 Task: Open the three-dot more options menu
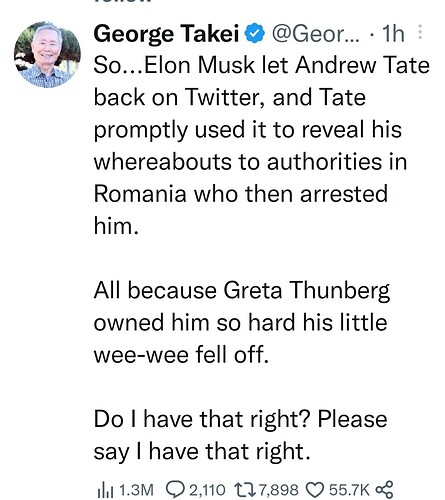[420, 32]
